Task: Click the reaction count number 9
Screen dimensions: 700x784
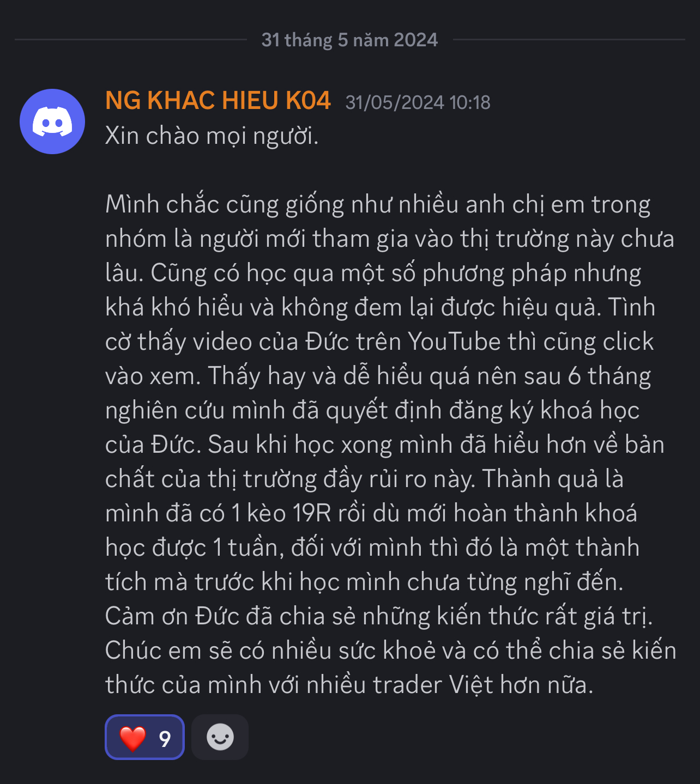Action: click(x=165, y=739)
